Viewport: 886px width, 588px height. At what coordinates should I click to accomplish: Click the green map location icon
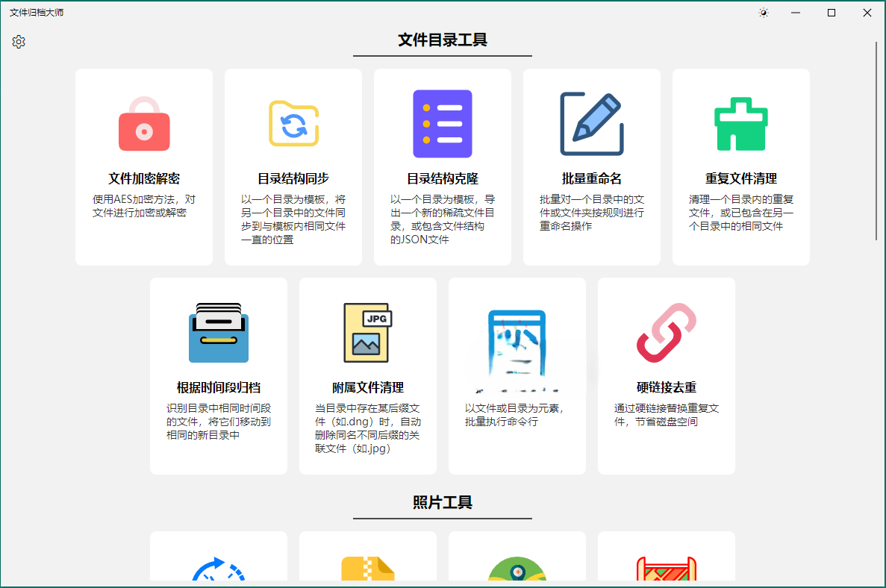[517, 569]
